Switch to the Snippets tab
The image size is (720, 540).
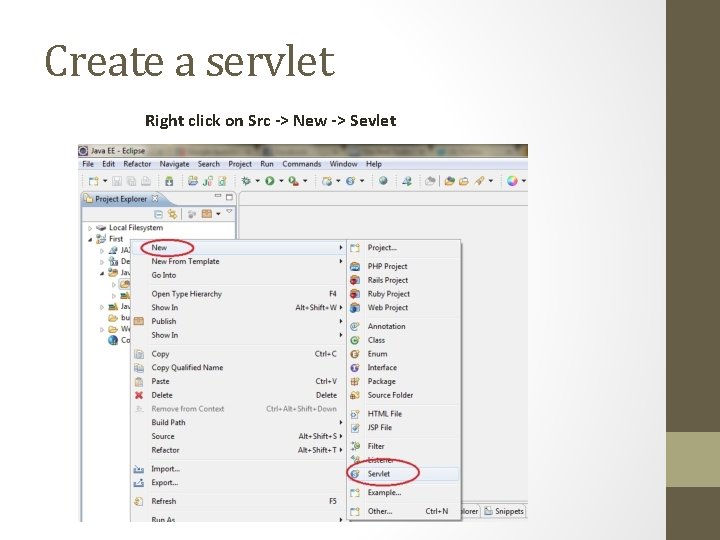(504, 511)
